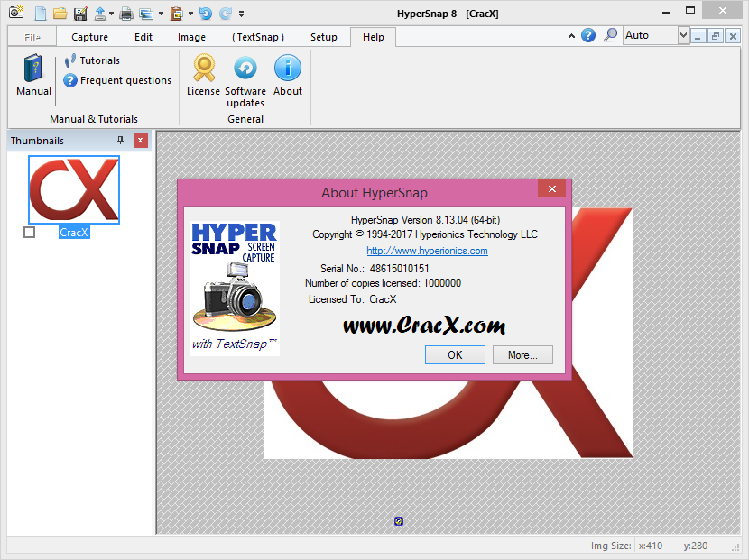Open a file with the folder icon
This screenshot has width=749, height=560.
point(60,14)
